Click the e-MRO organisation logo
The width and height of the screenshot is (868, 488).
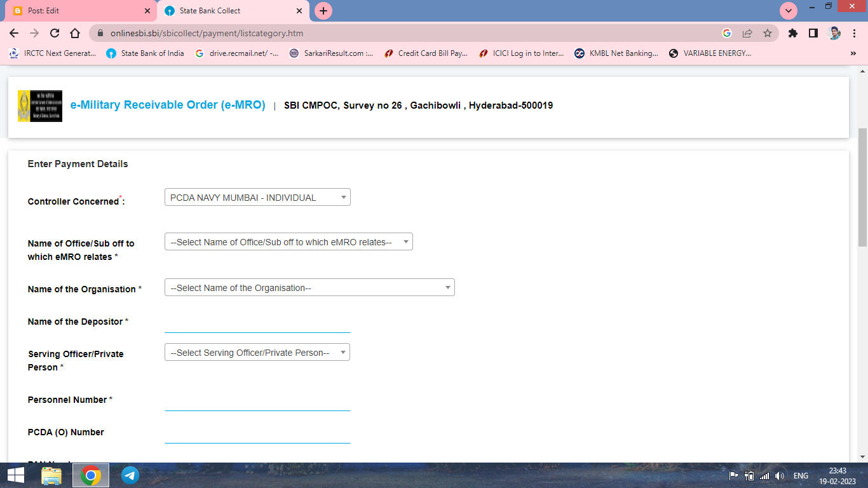(x=40, y=106)
